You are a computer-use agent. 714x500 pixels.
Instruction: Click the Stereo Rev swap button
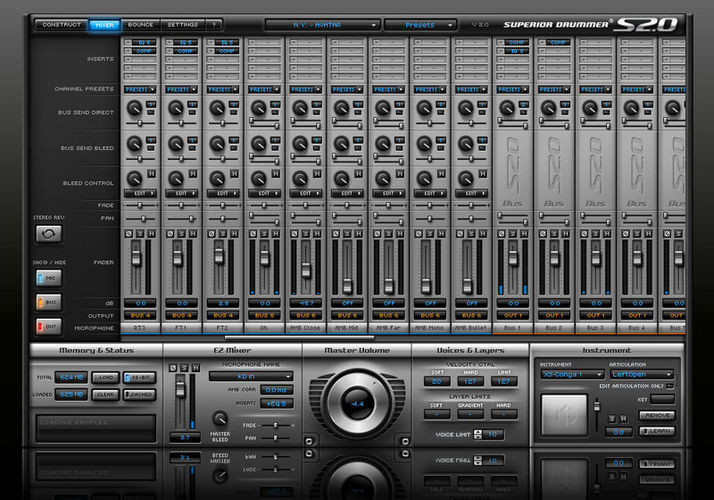(x=49, y=234)
